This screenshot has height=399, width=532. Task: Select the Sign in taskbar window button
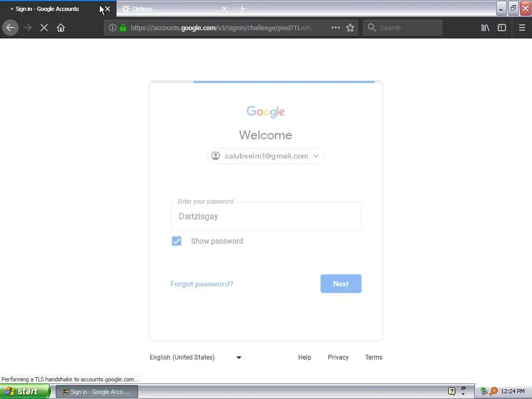tap(97, 392)
